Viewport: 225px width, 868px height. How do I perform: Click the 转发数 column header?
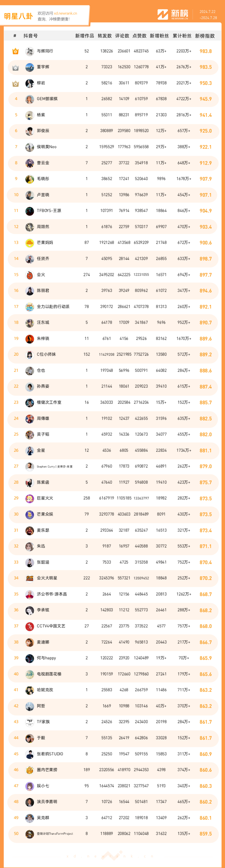[105, 36]
